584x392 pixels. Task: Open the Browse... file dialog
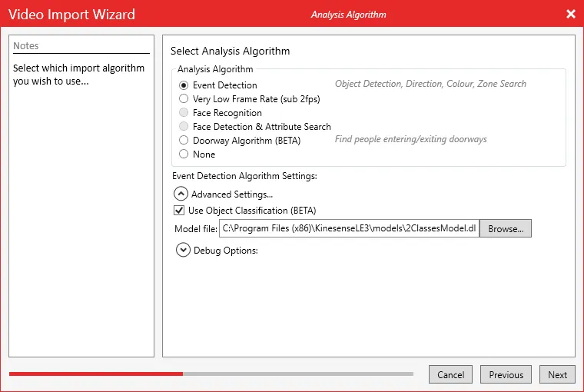(x=506, y=228)
